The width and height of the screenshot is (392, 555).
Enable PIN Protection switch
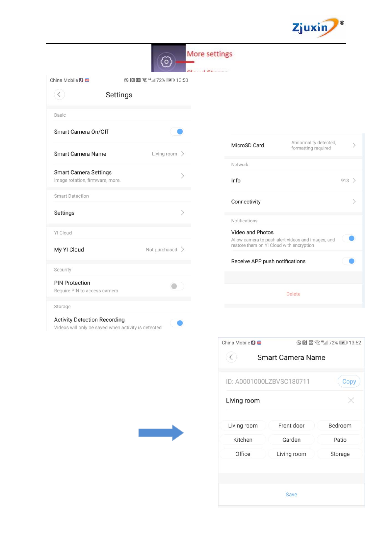click(177, 286)
